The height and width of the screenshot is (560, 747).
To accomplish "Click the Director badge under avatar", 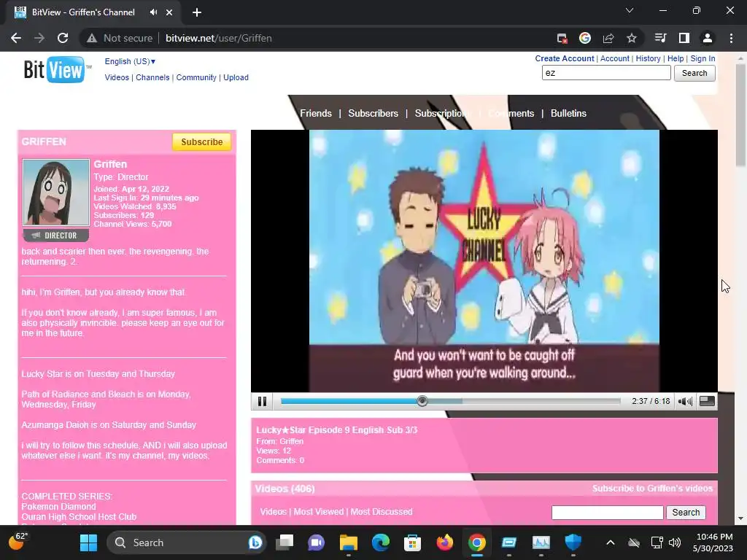I will 55,236.
